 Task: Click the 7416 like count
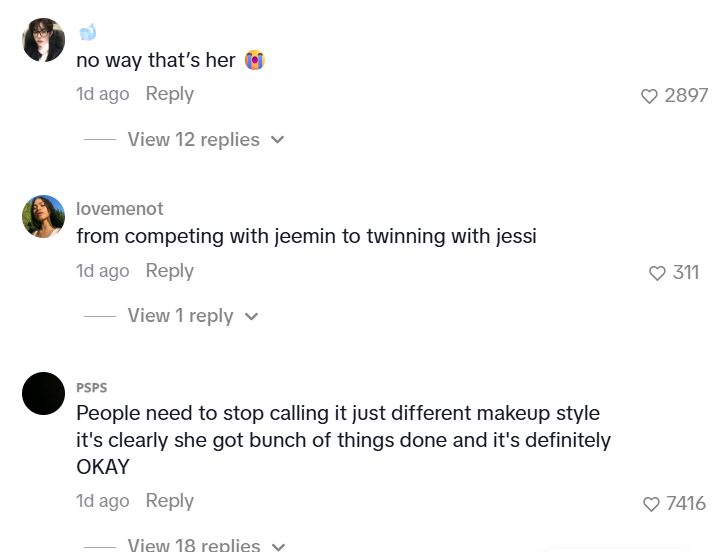pyautogui.click(x=686, y=503)
